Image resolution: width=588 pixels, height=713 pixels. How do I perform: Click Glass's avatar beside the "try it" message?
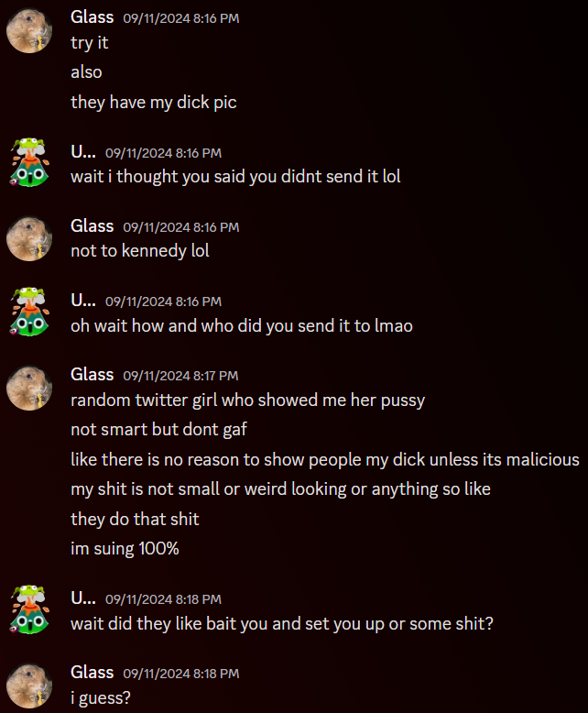pos(29,31)
